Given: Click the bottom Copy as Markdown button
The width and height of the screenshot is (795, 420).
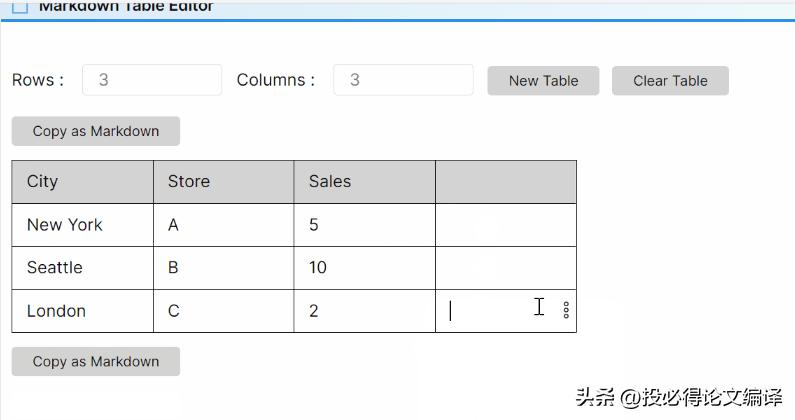Looking at the screenshot, I should pyautogui.click(x=96, y=361).
